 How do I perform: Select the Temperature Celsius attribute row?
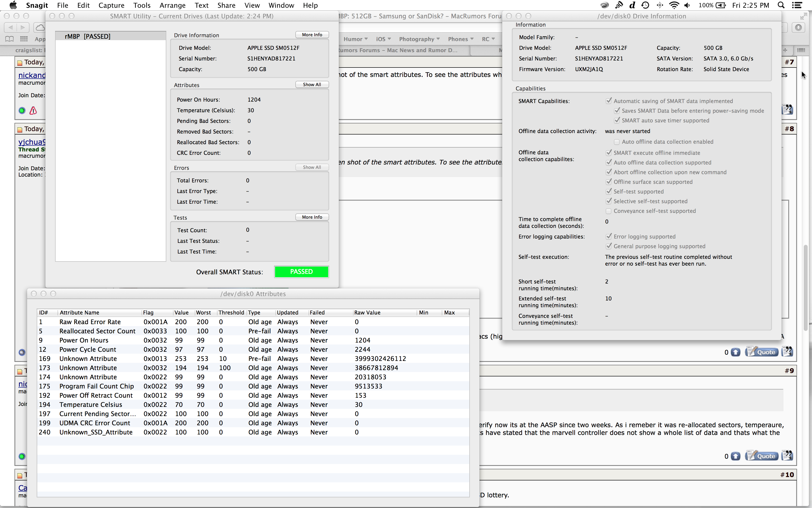pos(253,404)
